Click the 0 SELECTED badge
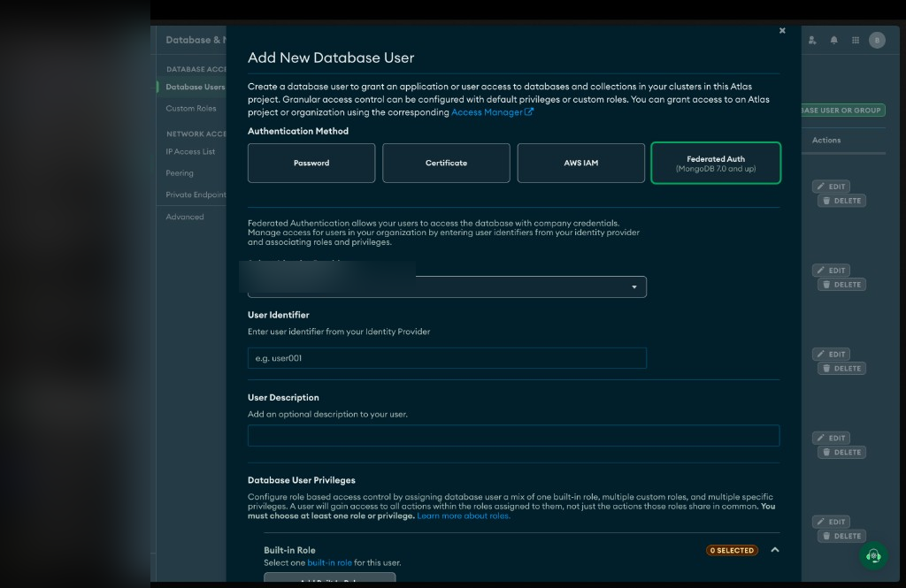Image resolution: width=906 pixels, height=588 pixels. [x=732, y=551]
